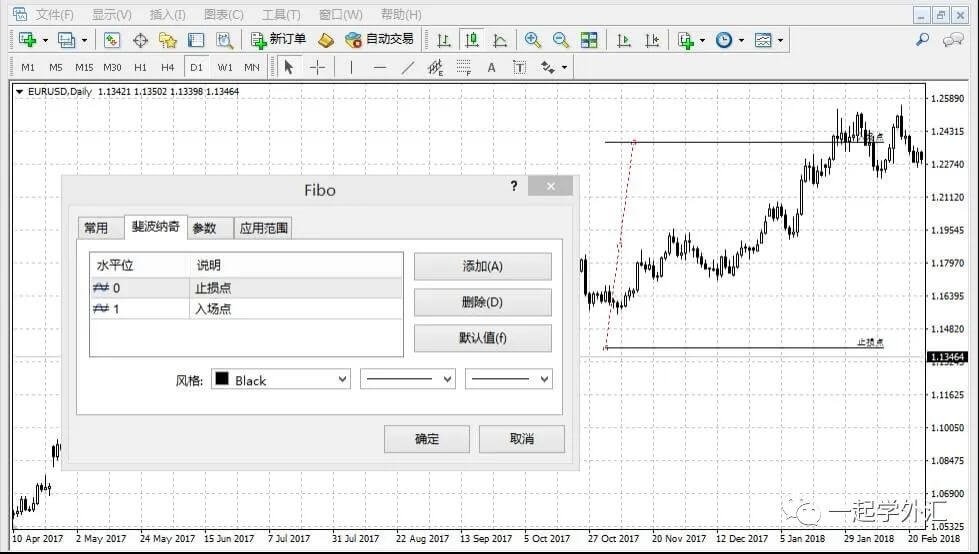Select the equidistant channel tool
Screen dimensions: 979x554
[x=435, y=67]
